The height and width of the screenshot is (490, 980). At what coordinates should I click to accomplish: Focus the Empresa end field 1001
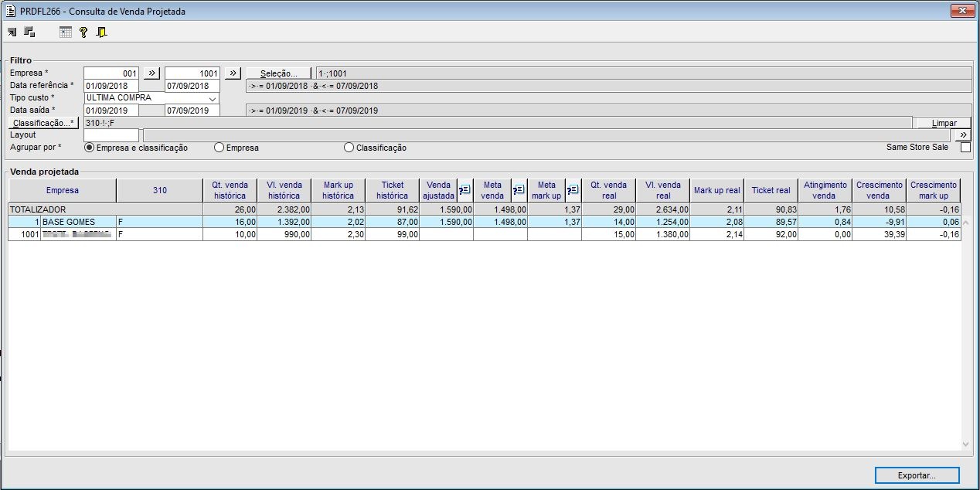192,73
